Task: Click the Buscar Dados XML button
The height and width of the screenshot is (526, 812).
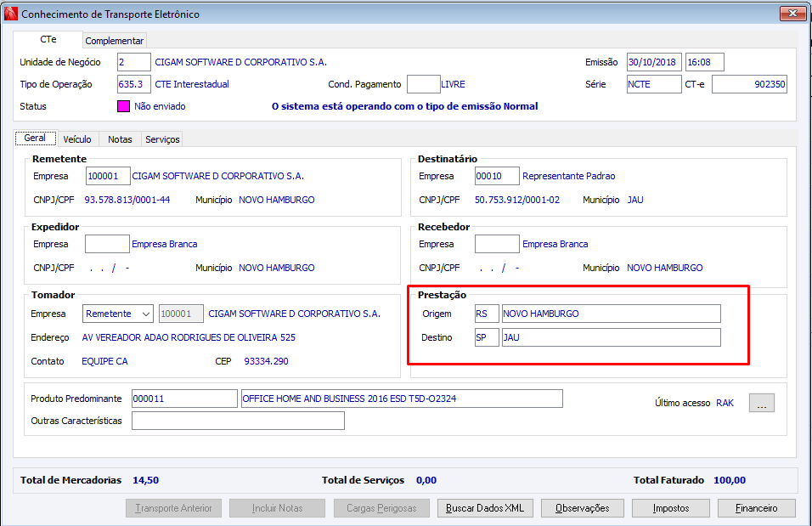Action: coord(485,508)
